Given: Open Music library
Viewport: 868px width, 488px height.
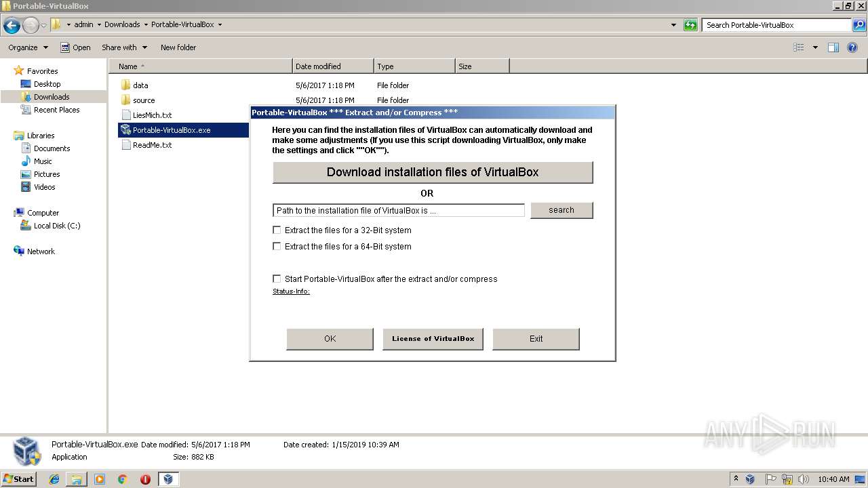Looking at the screenshot, I should pyautogui.click(x=43, y=161).
